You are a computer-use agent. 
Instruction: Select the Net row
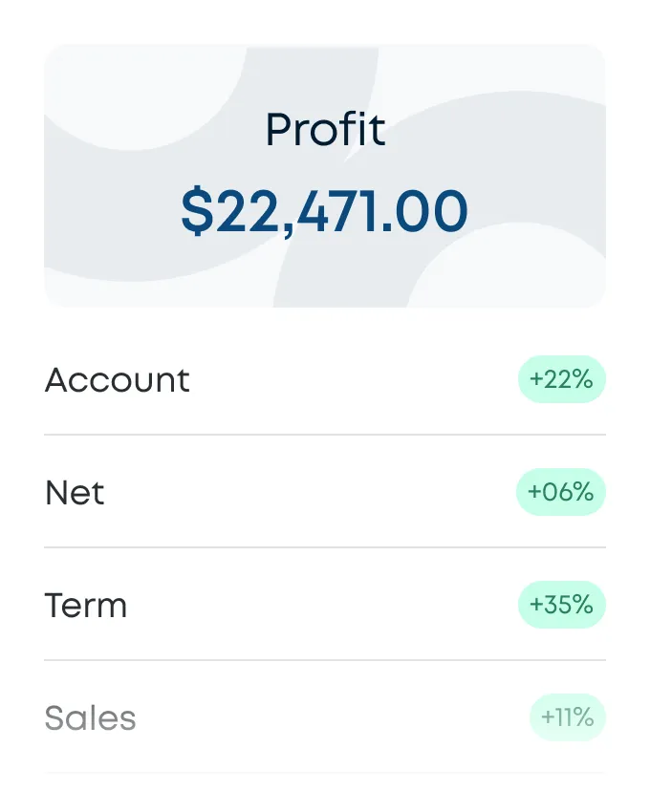coord(325,492)
